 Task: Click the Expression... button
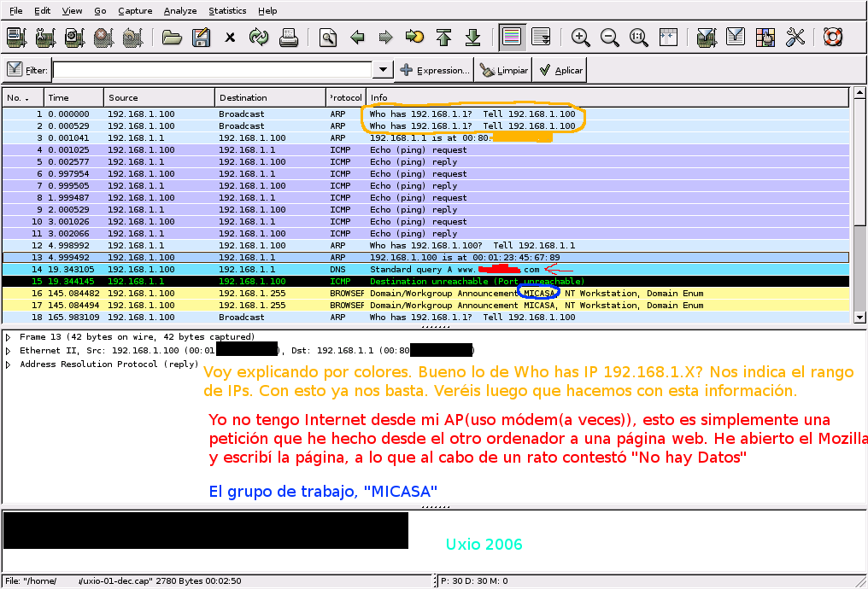click(435, 70)
